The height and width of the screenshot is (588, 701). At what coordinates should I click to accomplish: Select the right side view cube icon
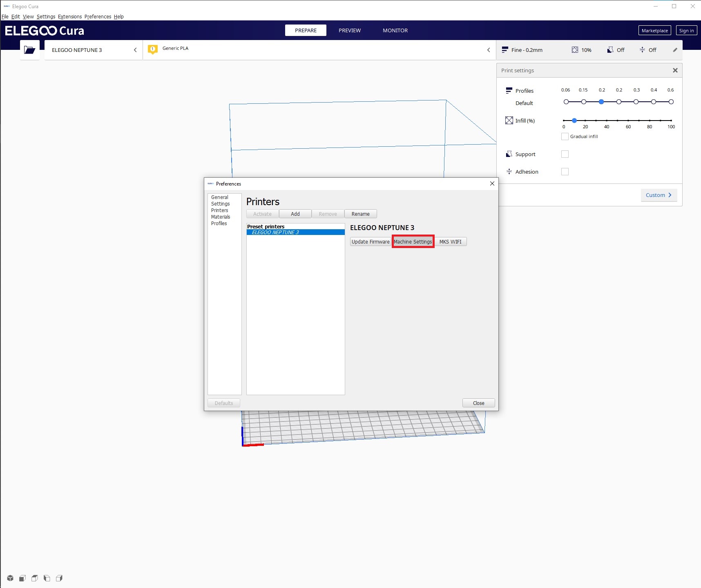pos(59,578)
